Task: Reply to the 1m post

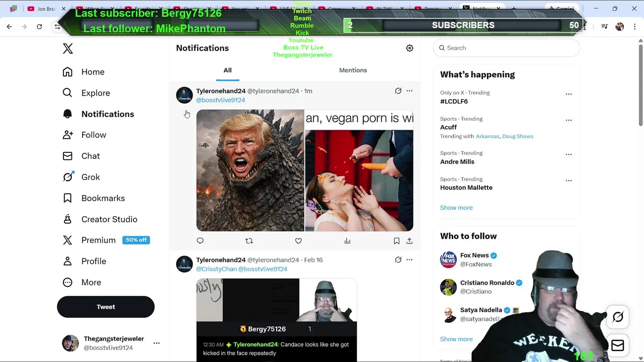Action: tap(200, 241)
